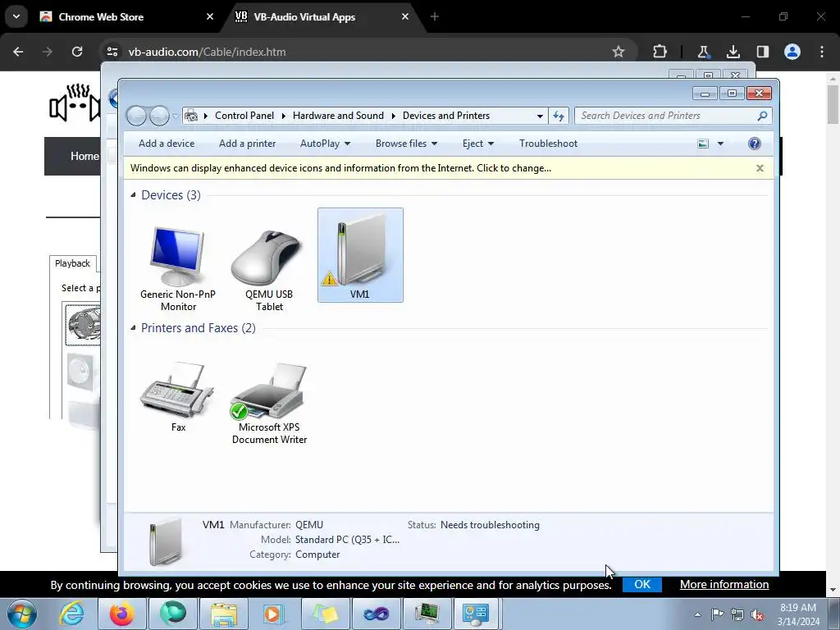Close the Chrome Web Store tab
This screenshot has height=630, width=840.
coord(210,16)
